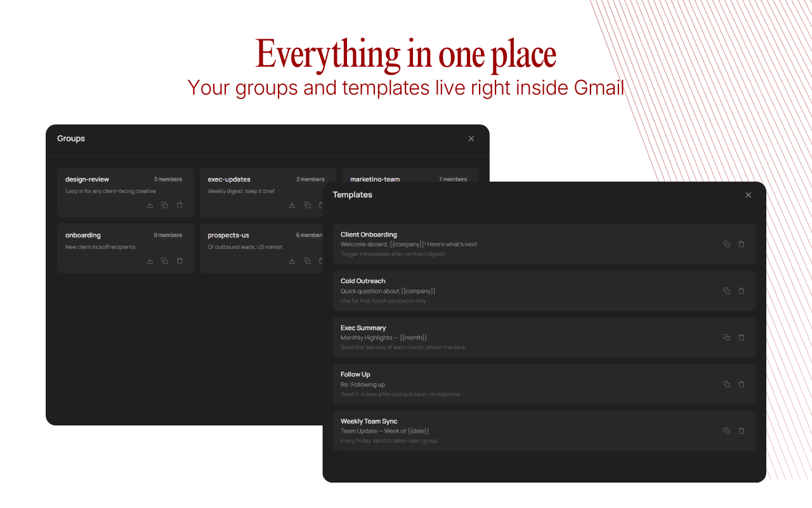This screenshot has width=812, height=508.
Task: Delete the Exec Summary template
Action: [x=742, y=337]
